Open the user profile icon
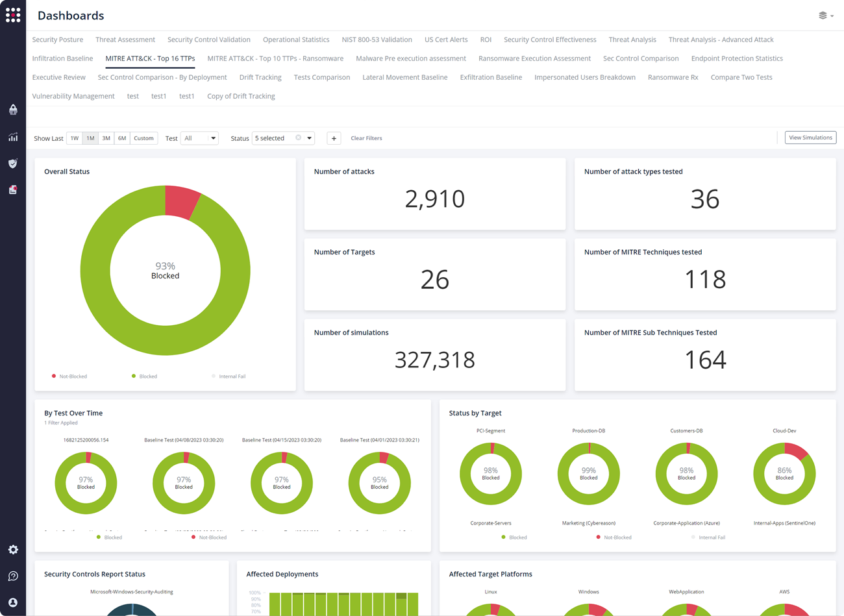 (13, 602)
